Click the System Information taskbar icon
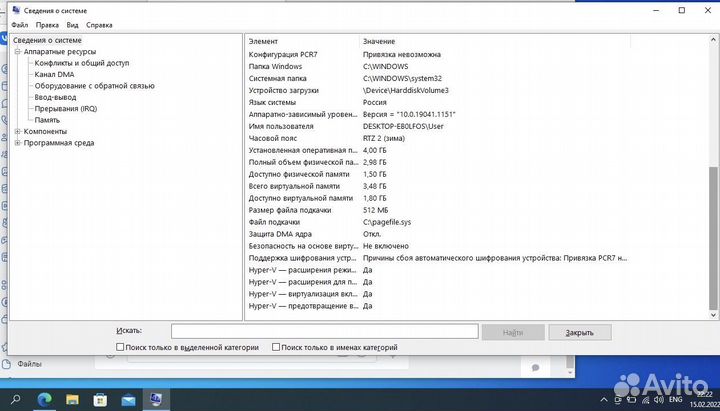720x411 pixels. tap(158, 399)
